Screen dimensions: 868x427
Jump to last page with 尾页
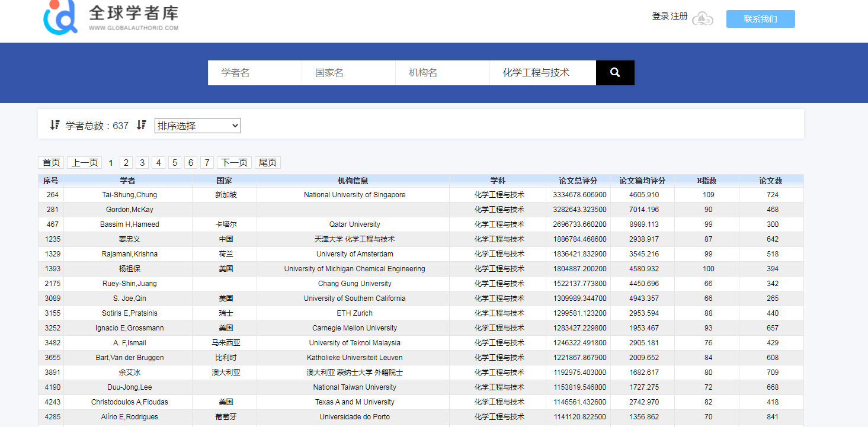(268, 162)
